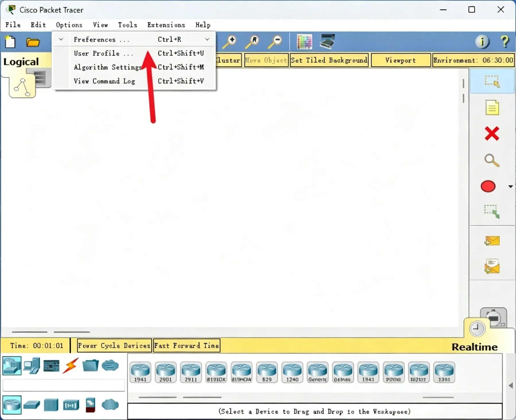Select the 829 router device
This screenshot has width=516, height=420.
267,372
